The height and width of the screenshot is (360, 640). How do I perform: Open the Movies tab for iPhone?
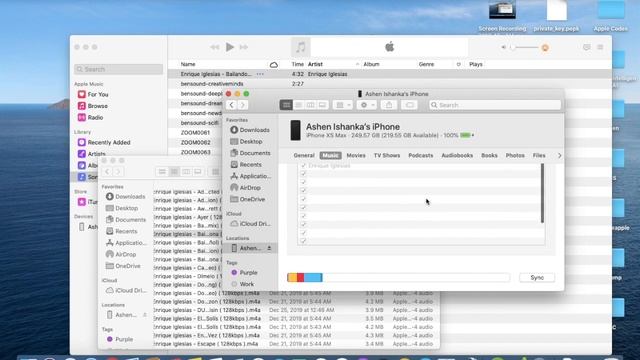tap(356, 156)
